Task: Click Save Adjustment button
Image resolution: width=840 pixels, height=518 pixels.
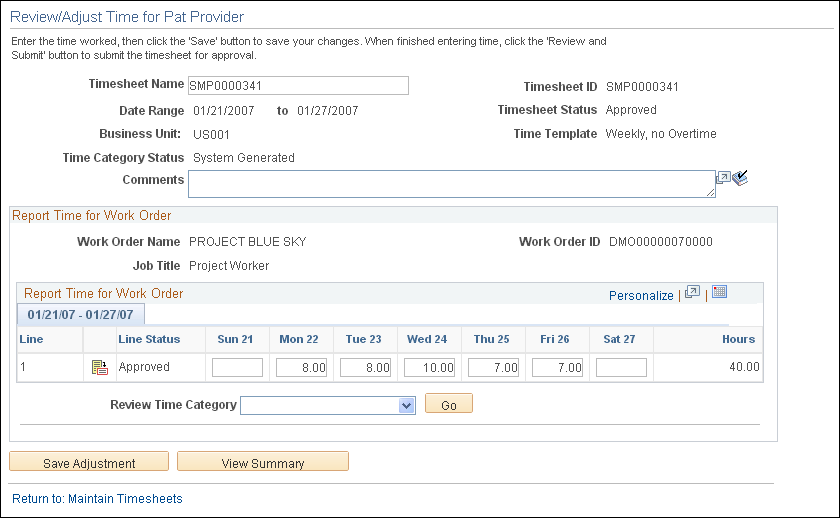Action: (89, 461)
